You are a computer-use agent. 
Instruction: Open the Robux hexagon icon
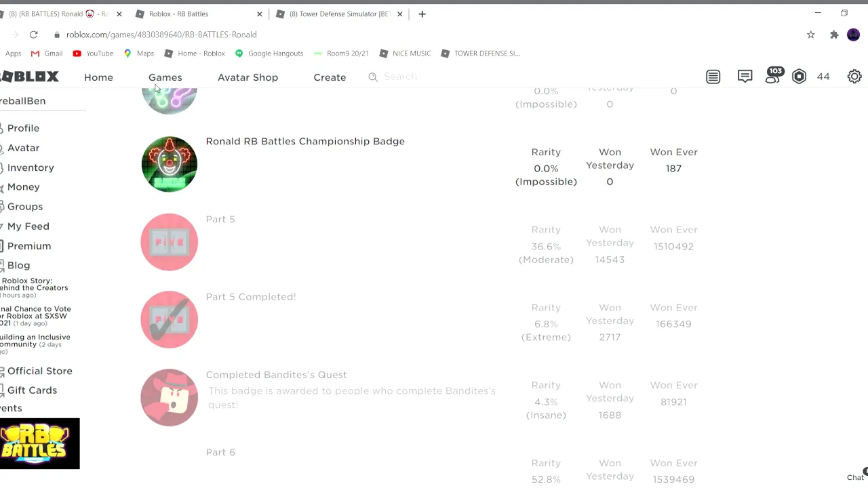click(800, 77)
